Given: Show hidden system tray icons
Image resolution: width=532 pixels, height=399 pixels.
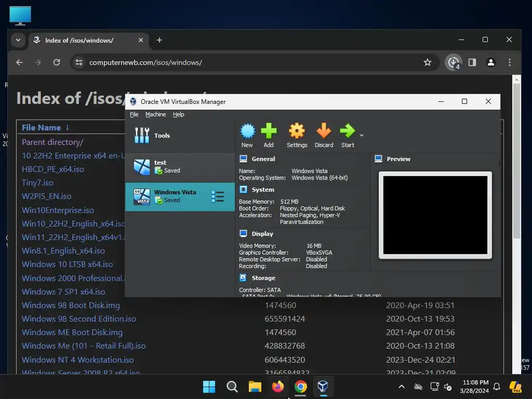Looking at the screenshot, I should [x=402, y=387].
